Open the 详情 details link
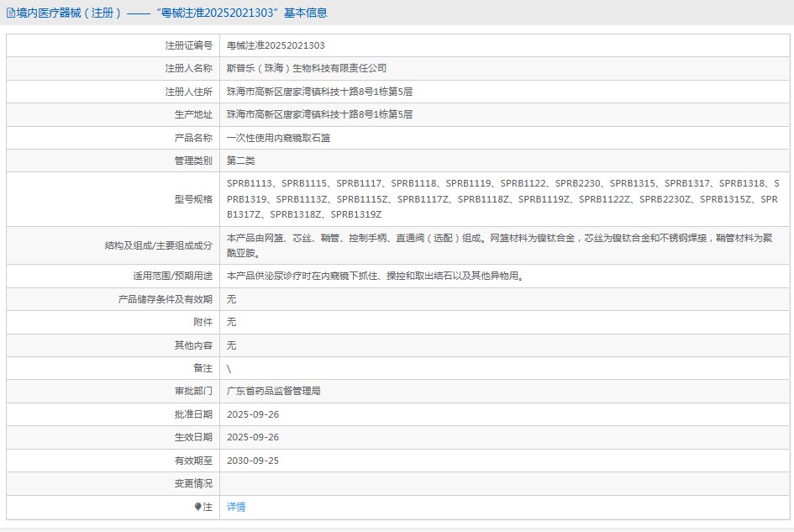The height and width of the screenshot is (532, 794). (234, 506)
